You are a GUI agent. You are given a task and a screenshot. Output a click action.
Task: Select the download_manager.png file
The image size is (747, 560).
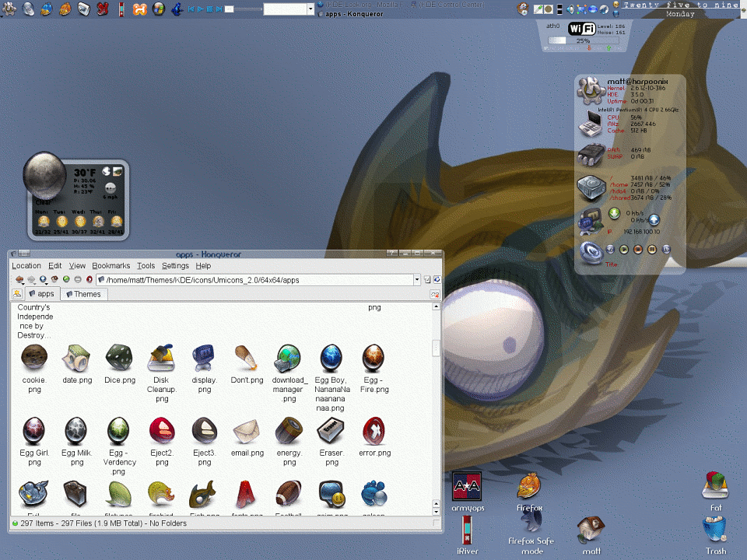[289, 373]
